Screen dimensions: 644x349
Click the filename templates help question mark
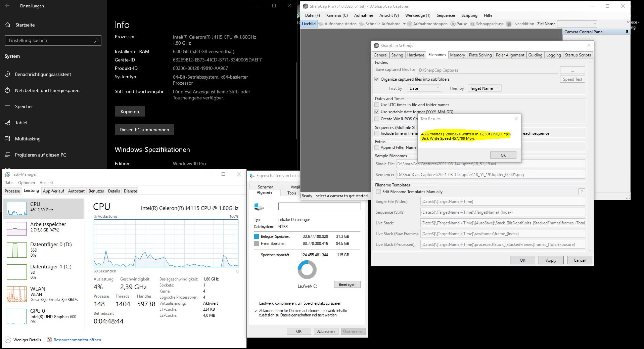click(x=582, y=192)
